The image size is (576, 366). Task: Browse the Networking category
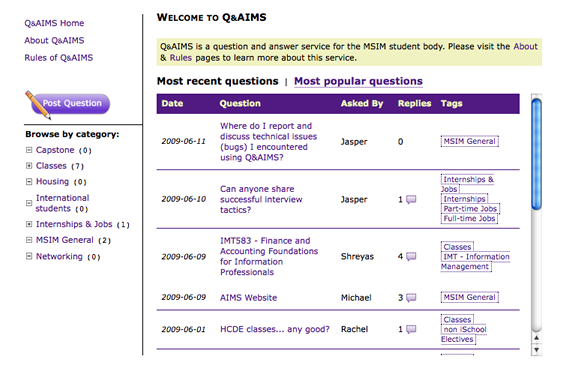(59, 256)
